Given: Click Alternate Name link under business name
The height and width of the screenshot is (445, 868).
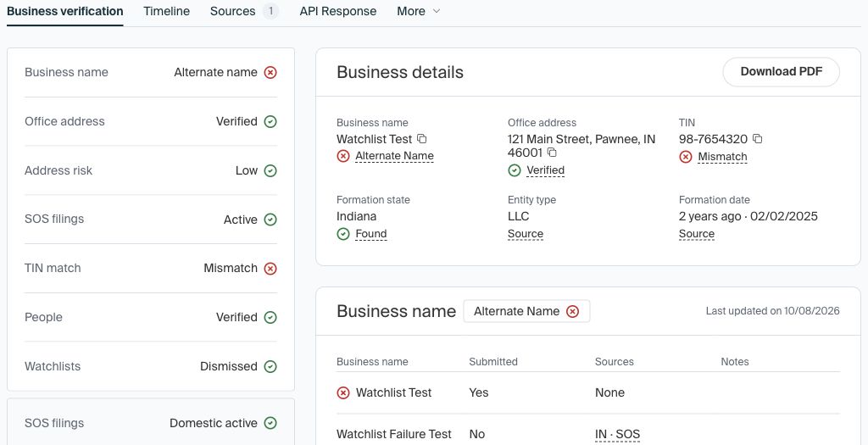Looking at the screenshot, I should [394, 156].
